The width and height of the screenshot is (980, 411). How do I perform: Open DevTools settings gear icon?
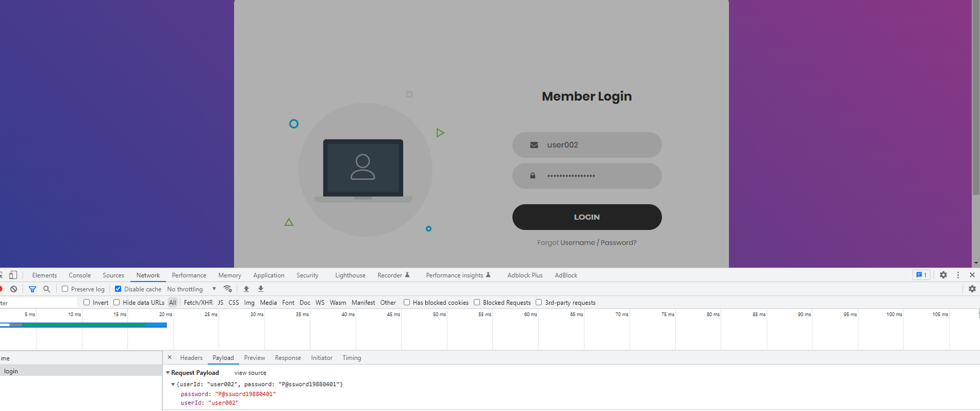(x=943, y=275)
